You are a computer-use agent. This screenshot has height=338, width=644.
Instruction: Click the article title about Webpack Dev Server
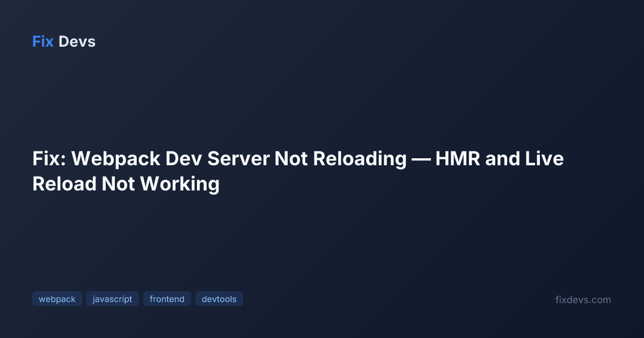point(298,171)
